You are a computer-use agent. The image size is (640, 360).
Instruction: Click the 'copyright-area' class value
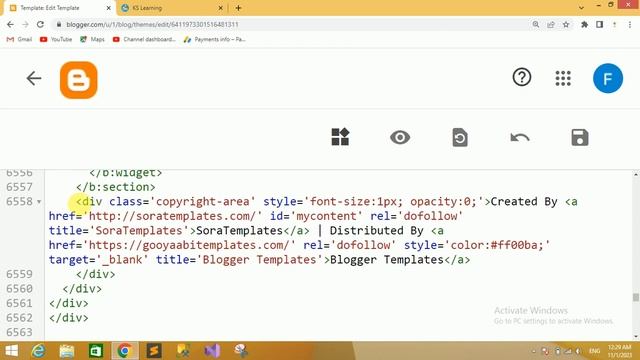coord(203,202)
